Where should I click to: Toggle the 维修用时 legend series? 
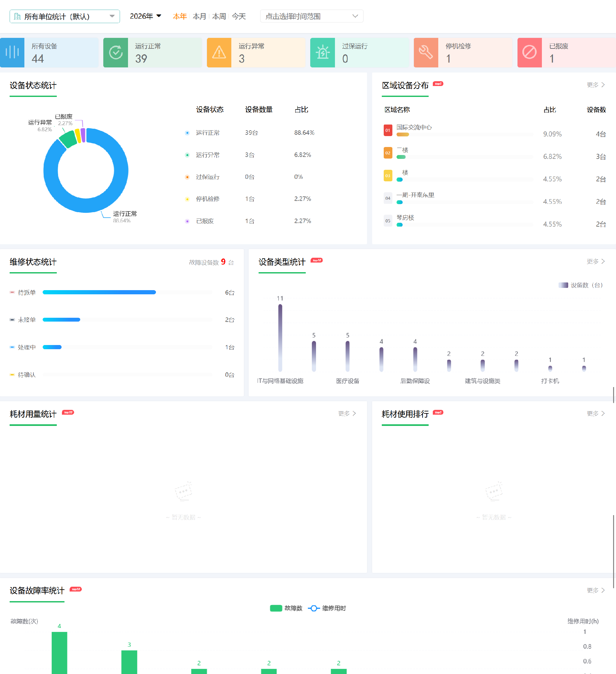point(327,608)
